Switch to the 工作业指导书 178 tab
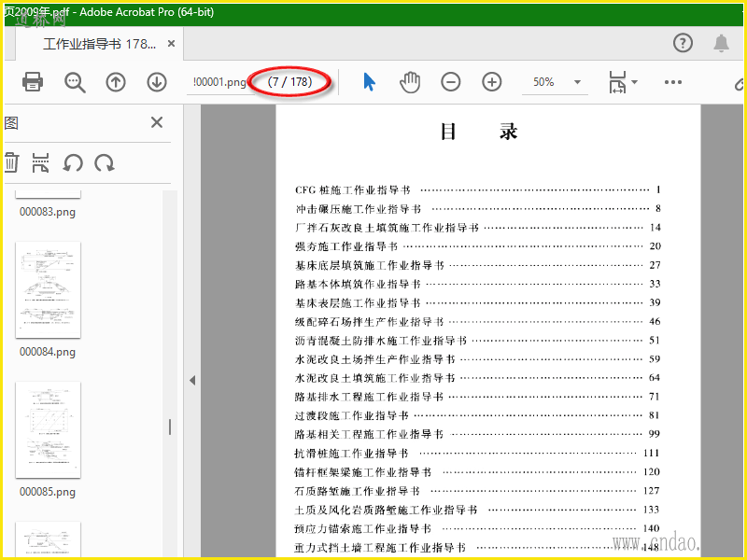747x560 pixels. click(x=99, y=44)
